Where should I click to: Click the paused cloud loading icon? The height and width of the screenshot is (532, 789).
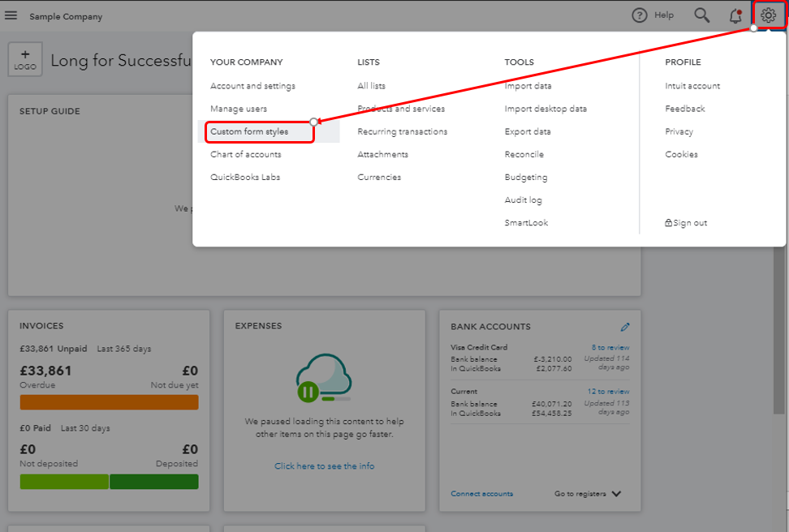[x=324, y=378]
